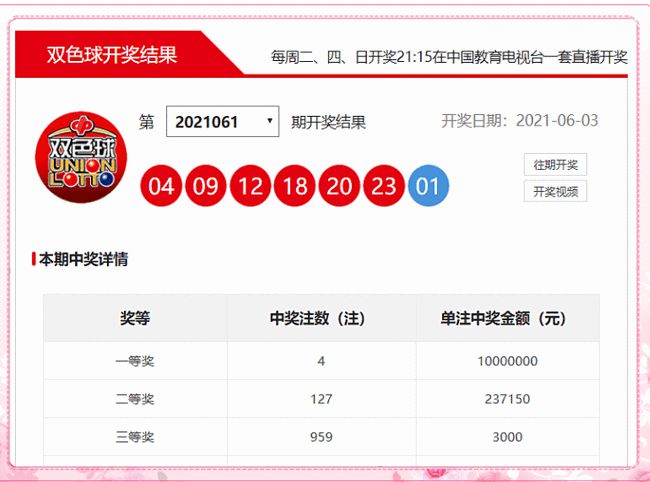The height and width of the screenshot is (482, 650).
Task: Click the 开奖日期 2021-06-03 text
Action: (x=520, y=121)
